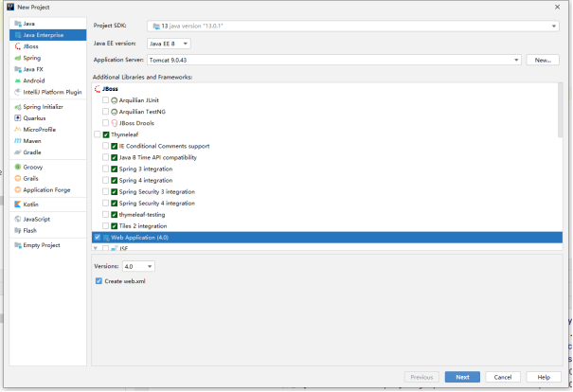Choose the Application Forge icon

pos(18,190)
